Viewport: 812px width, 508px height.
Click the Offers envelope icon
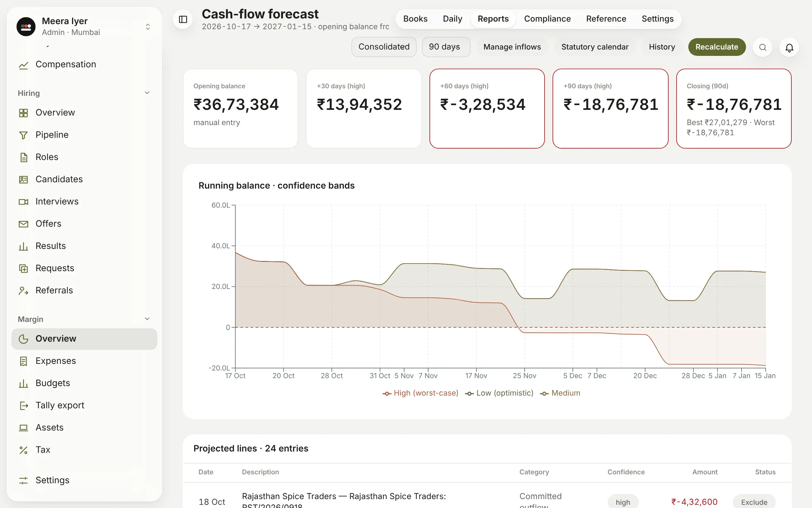23,224
